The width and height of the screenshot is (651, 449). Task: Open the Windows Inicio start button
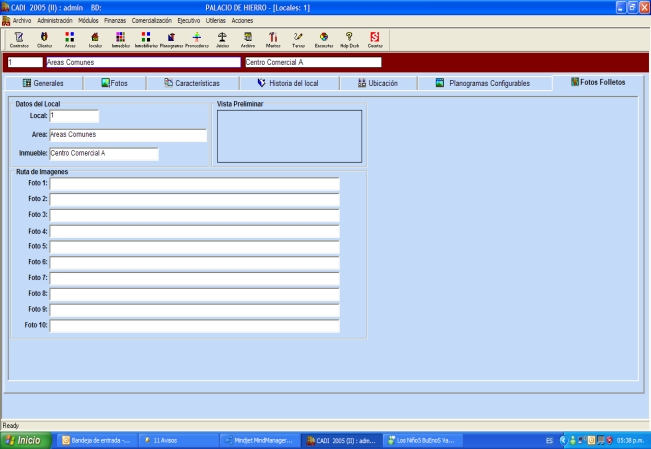[25, 439]
